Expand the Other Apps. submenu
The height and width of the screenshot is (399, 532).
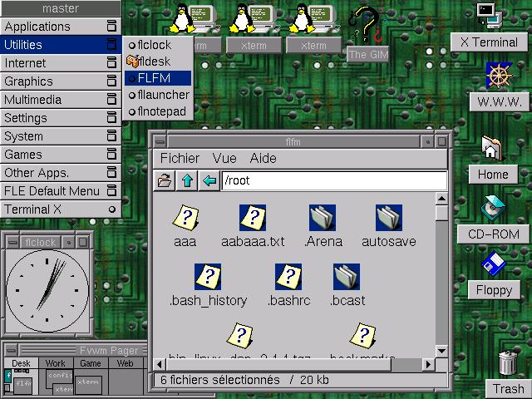pos(61,173)
